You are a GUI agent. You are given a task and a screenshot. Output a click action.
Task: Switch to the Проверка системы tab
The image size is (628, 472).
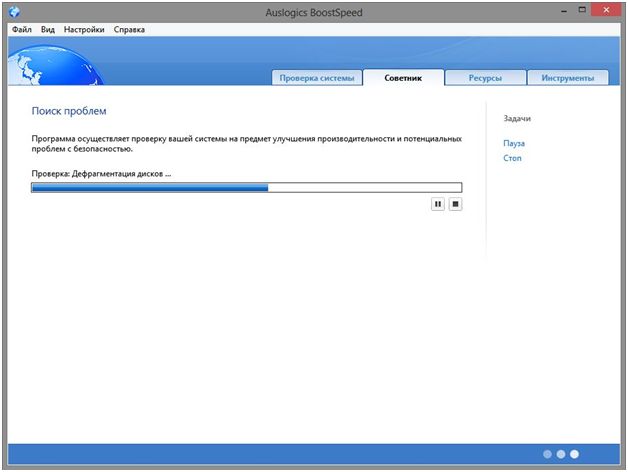point(316,77)
